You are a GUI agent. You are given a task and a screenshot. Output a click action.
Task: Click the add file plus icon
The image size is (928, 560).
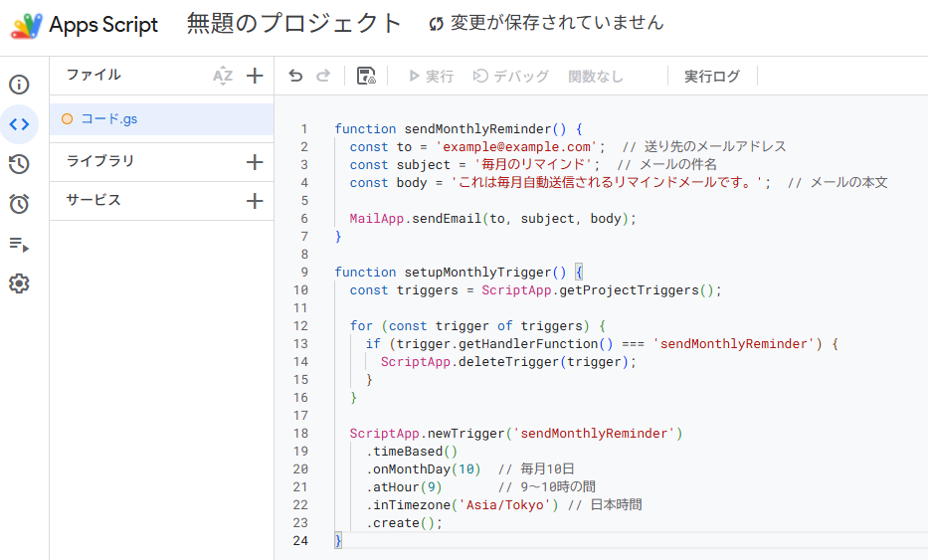[255, 76]
